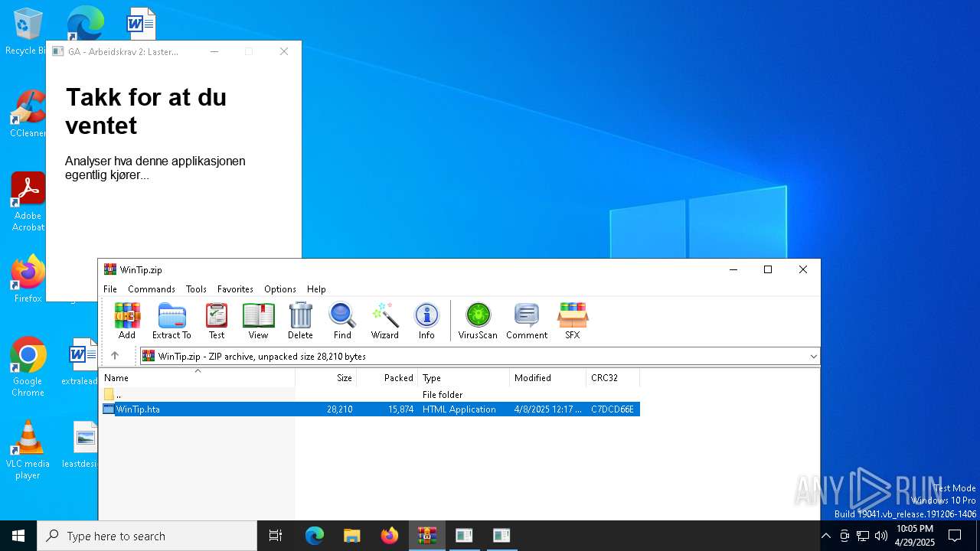
Task: Expand the archive path dropdown
Action: pos(813,357)
